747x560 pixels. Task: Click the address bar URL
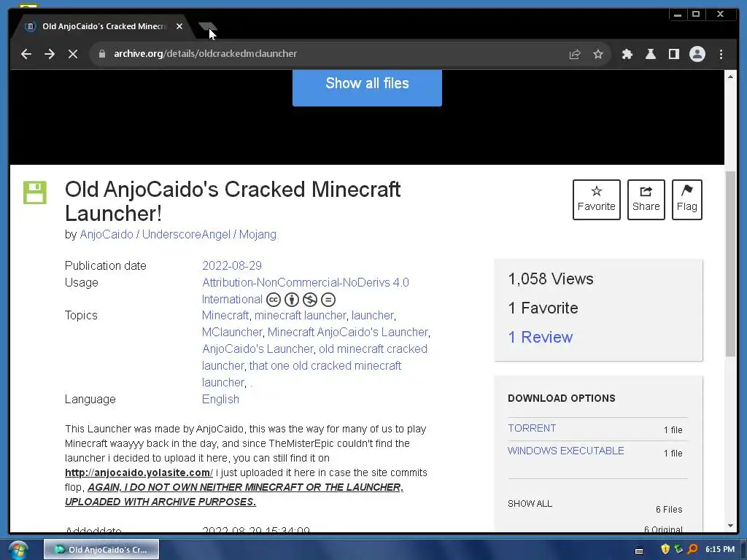[x=205, y=54]
